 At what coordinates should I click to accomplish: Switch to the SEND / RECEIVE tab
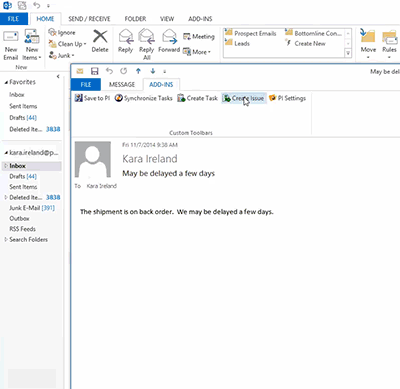tap(89, 19)
